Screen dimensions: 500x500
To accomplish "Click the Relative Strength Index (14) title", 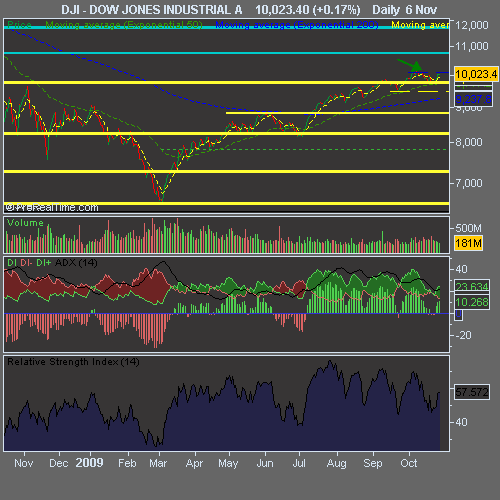I will (x=73, y=362).
